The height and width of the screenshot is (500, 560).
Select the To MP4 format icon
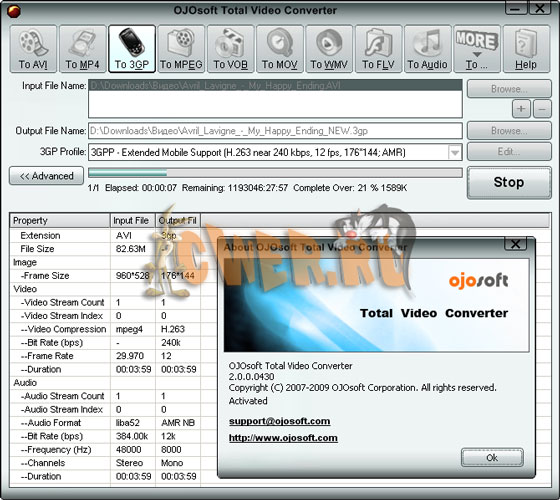coord(82,49)
